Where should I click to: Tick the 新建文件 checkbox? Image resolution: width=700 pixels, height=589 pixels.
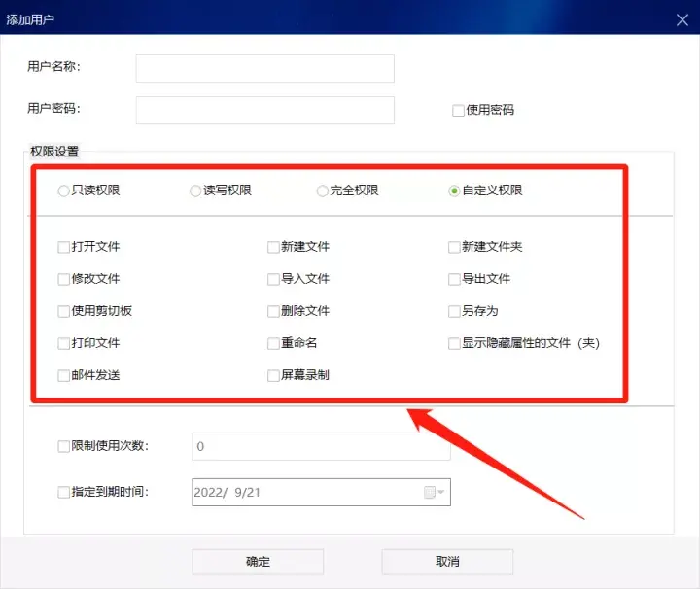273,247
